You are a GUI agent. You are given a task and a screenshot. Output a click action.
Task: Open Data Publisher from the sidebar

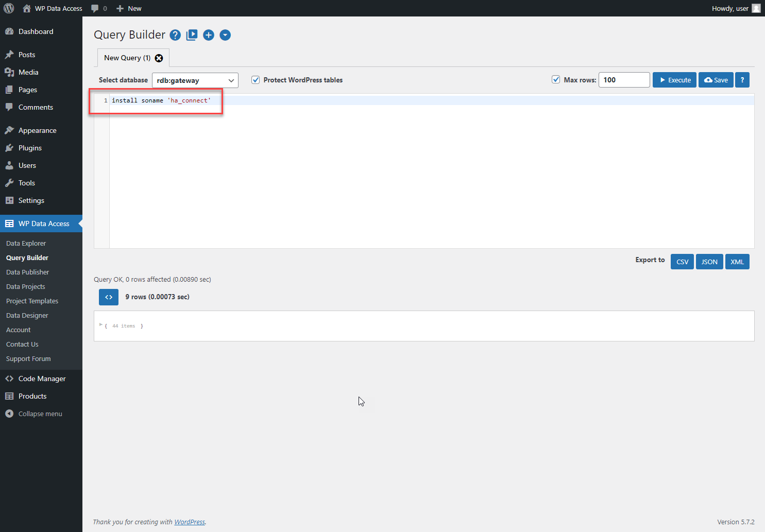pyautogui.click(x=27, y=272)
